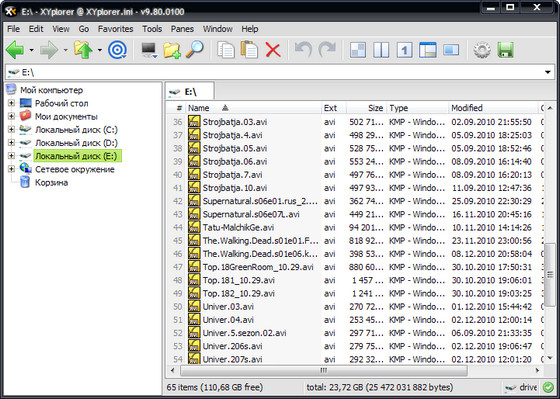Open the Panes menu
The image size is (560, 399).
182,29
